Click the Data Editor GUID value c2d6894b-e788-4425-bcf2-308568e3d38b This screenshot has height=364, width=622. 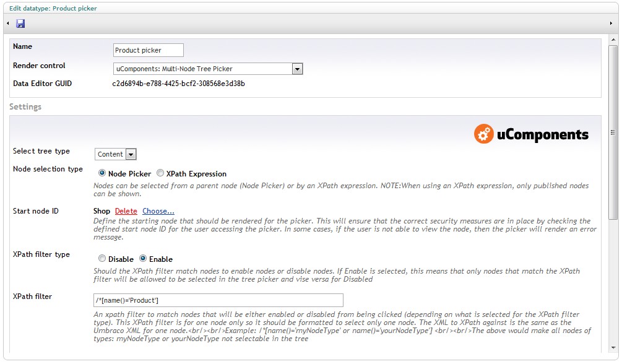(x=178, y=84)
